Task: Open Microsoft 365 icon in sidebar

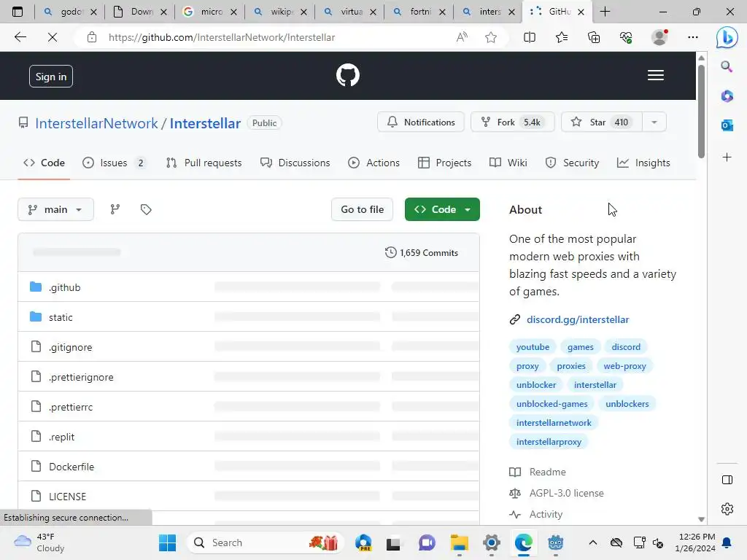Action: tap(727, 96)
